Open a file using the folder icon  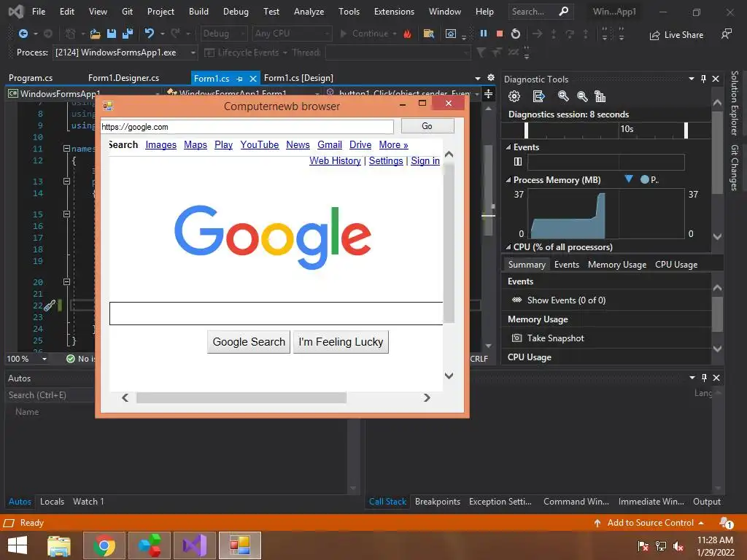coord(96,34)
